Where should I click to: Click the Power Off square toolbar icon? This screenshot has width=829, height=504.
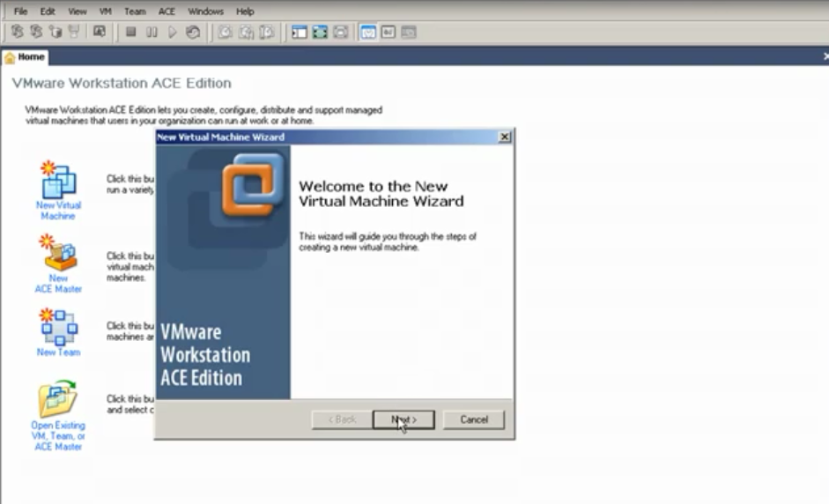[131, 33]
